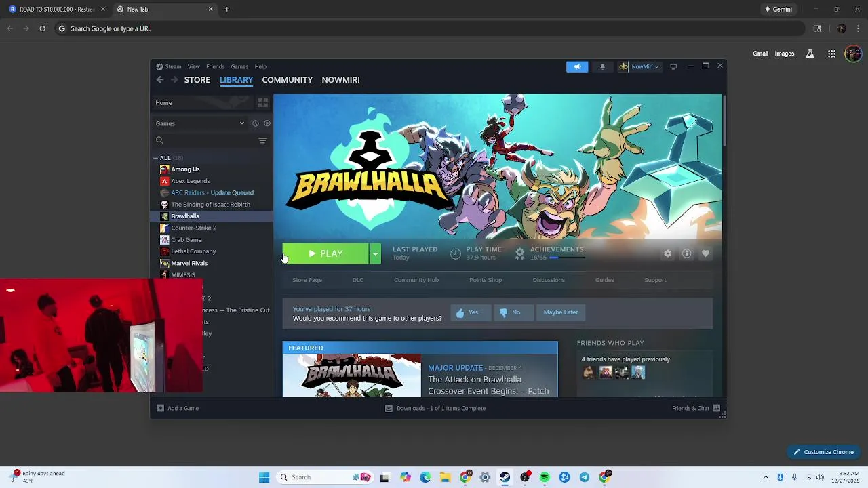The height and width of the screenshot is (488, 868).
Task: Open Windows Start menu
Action: point(264,477)
